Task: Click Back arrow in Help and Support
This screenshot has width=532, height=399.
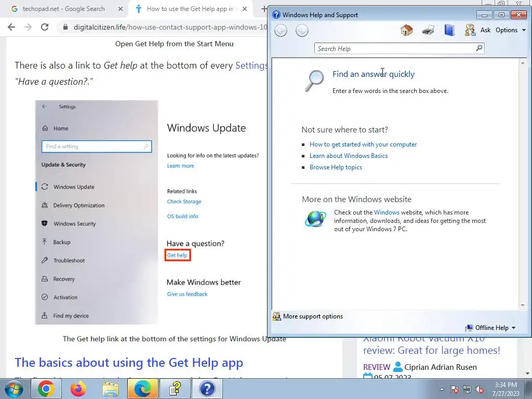Action: [281, 31]
